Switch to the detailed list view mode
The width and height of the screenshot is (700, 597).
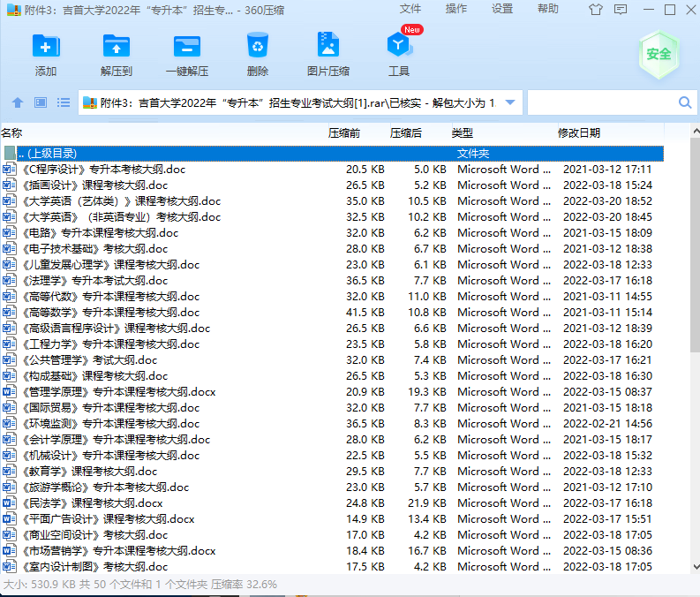click(64, 102)
